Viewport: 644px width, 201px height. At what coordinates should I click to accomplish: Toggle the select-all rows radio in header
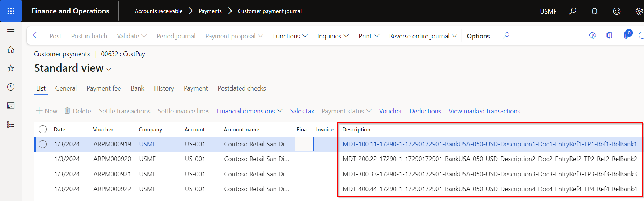pos(43,129)
